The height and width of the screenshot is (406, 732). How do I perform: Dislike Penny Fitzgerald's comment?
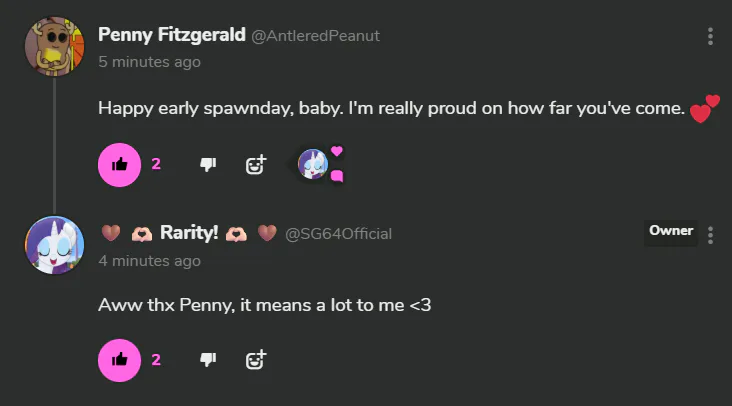(208, 165)
